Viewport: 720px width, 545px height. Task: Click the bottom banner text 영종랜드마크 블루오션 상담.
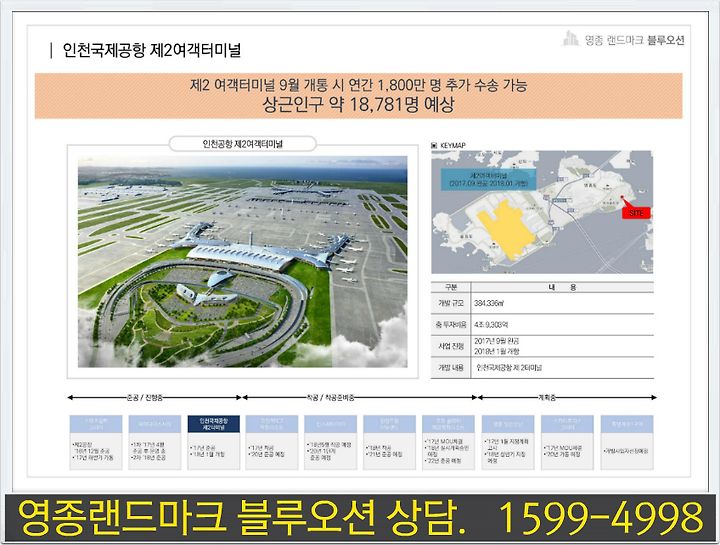click(242, 518)
